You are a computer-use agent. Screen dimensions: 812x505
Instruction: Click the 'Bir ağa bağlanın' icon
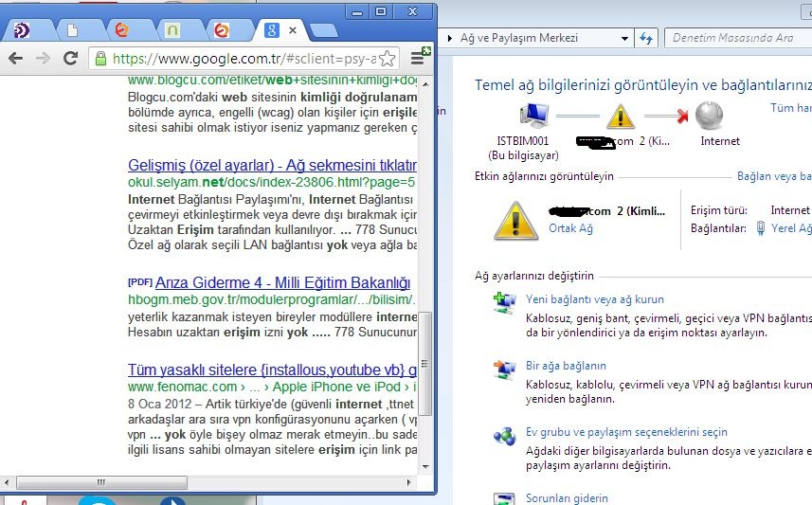tap(504, 370)
